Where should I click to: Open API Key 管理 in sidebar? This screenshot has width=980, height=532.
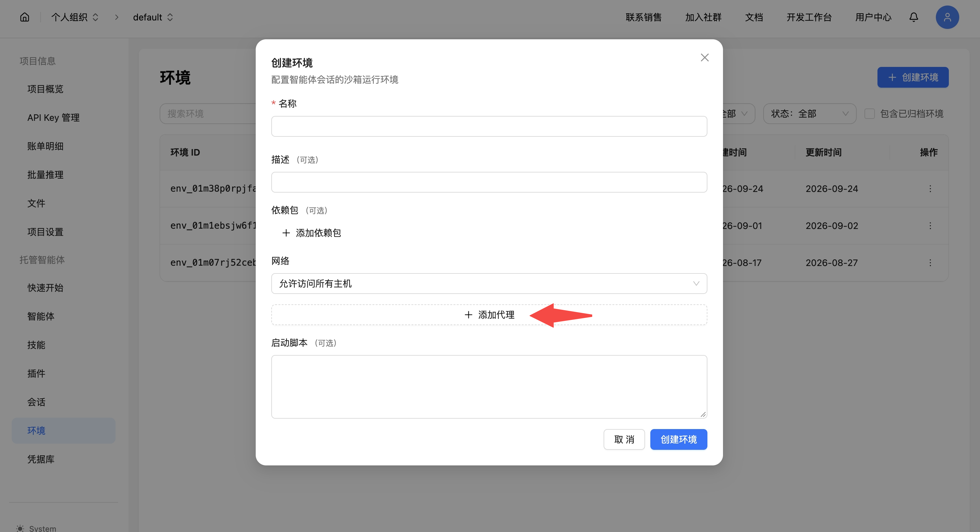click(x=53, y=118)
